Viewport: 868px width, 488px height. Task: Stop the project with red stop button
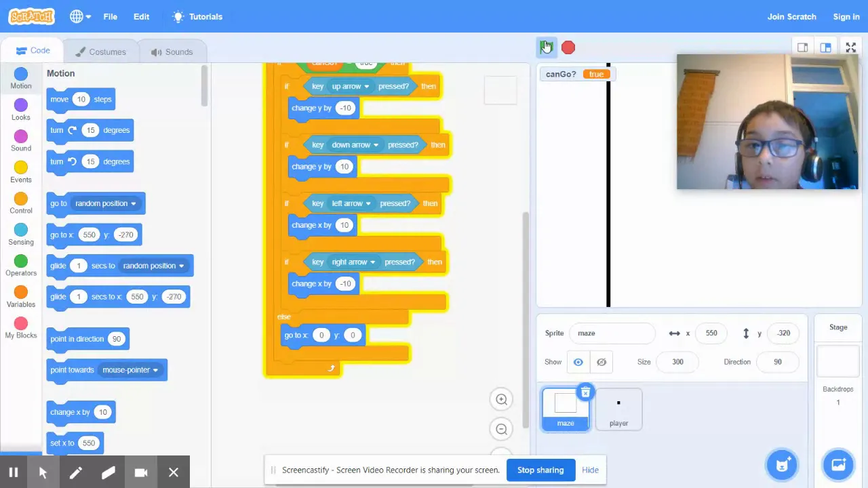point(568,47)
